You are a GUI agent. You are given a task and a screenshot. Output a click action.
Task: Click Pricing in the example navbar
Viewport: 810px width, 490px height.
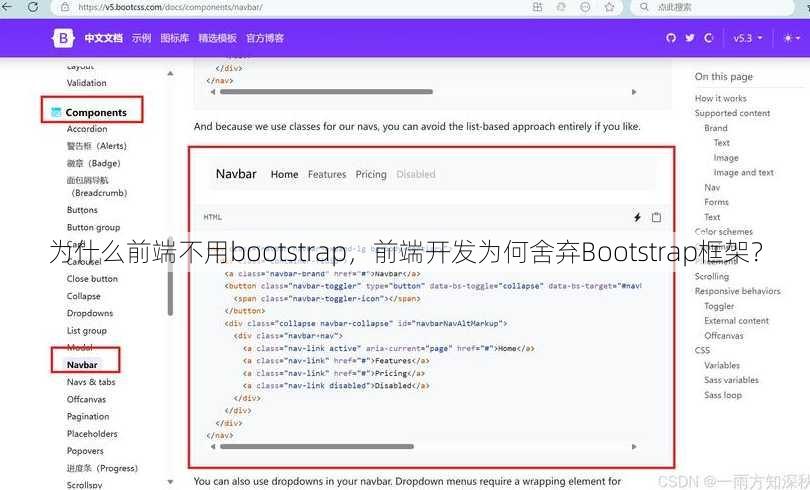tap(371, 175)
